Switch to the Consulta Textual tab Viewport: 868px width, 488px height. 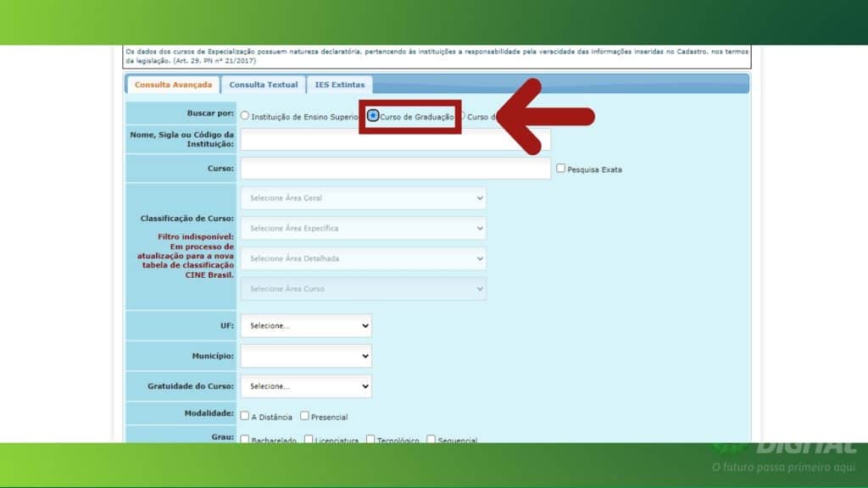(264, 85)
